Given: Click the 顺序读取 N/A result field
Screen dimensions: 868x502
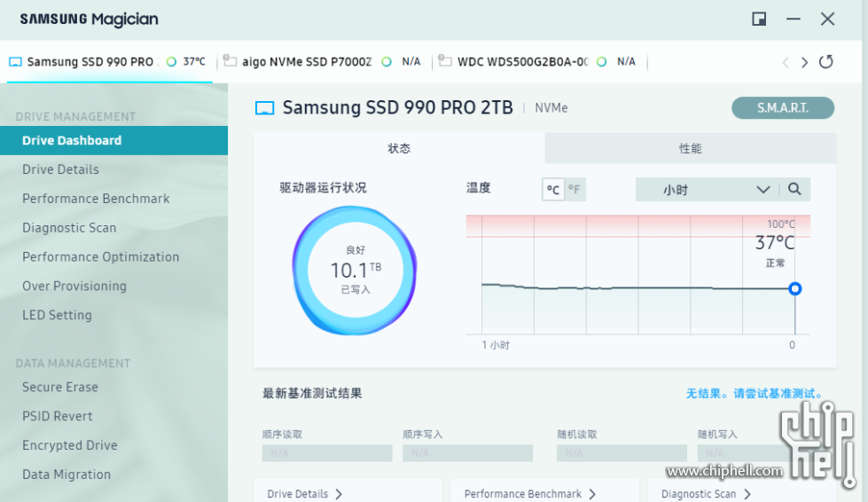Looking at the screenshot, I should point(327,452).
